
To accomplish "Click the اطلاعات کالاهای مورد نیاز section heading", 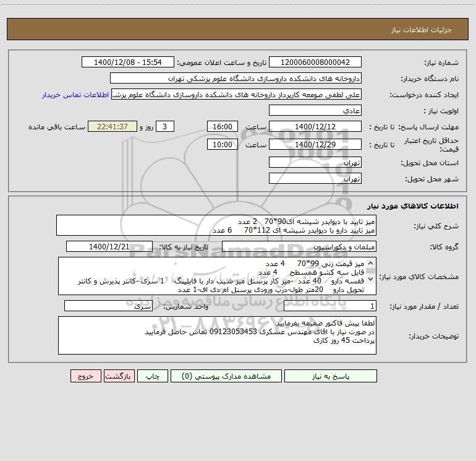I will [x=412, y=205].
